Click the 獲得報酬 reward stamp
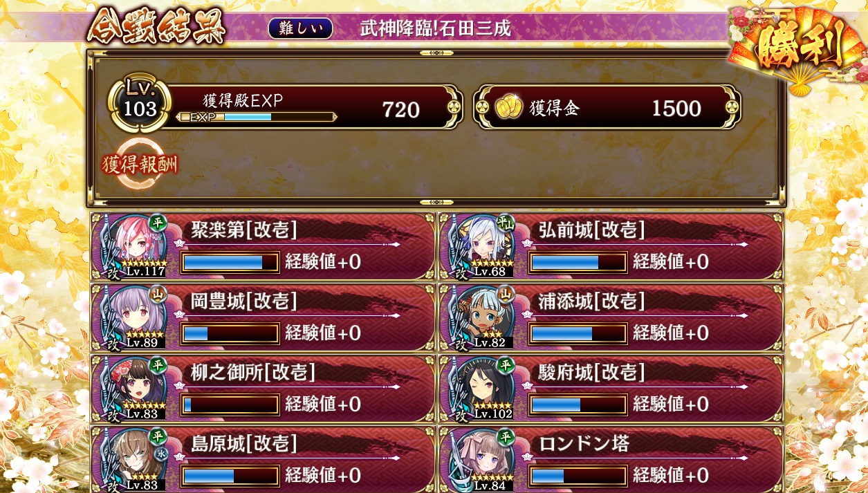This screenshot has height=493, width=868. click(x=140, y=165)
